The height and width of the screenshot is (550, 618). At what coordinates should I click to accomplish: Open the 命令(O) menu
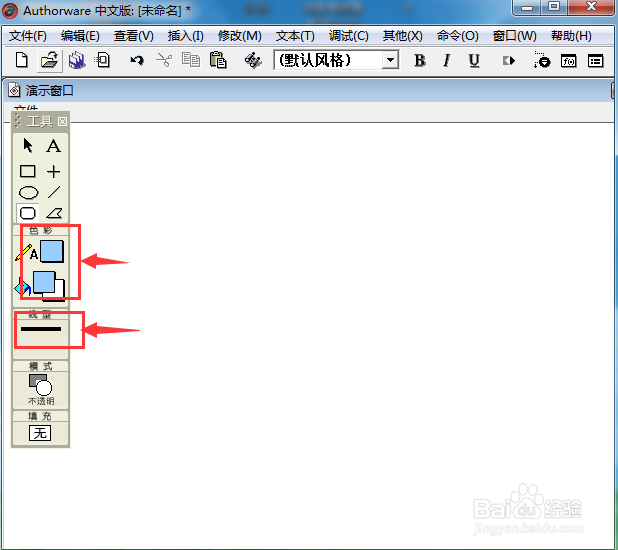pyautogui.click(x=457, y=36)
